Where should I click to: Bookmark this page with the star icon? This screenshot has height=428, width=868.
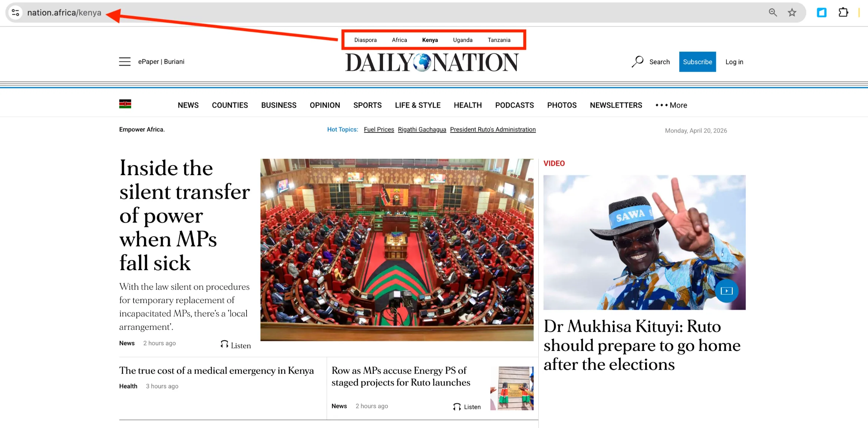point(792,13)
